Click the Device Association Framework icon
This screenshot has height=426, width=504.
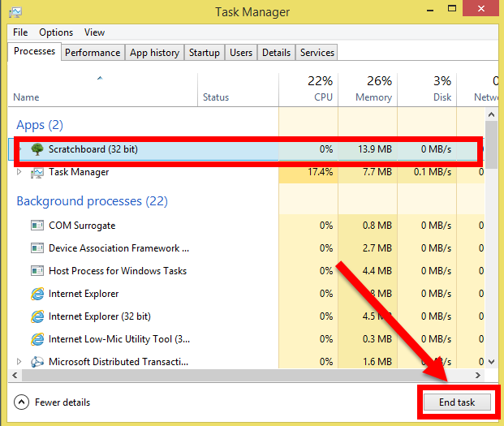click(x=37, y=248)
